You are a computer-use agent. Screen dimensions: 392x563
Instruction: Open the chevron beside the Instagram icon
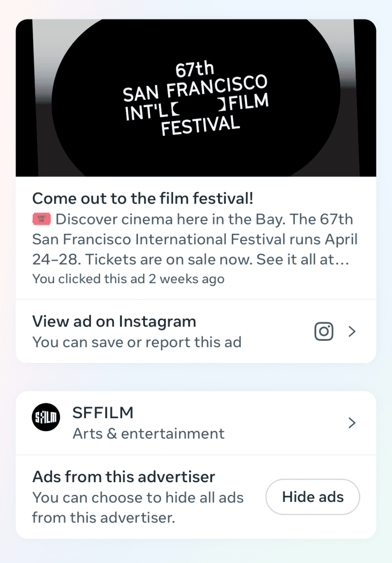click(352, 332)
